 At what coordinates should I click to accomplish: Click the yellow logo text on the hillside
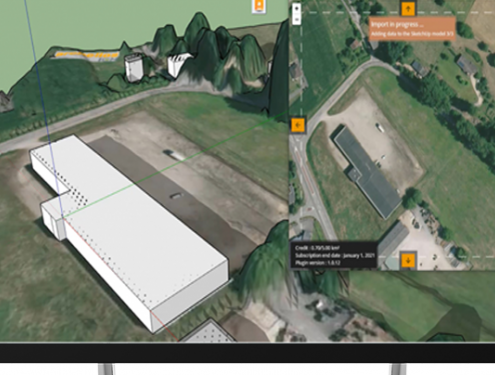click(x=86, y=55)
